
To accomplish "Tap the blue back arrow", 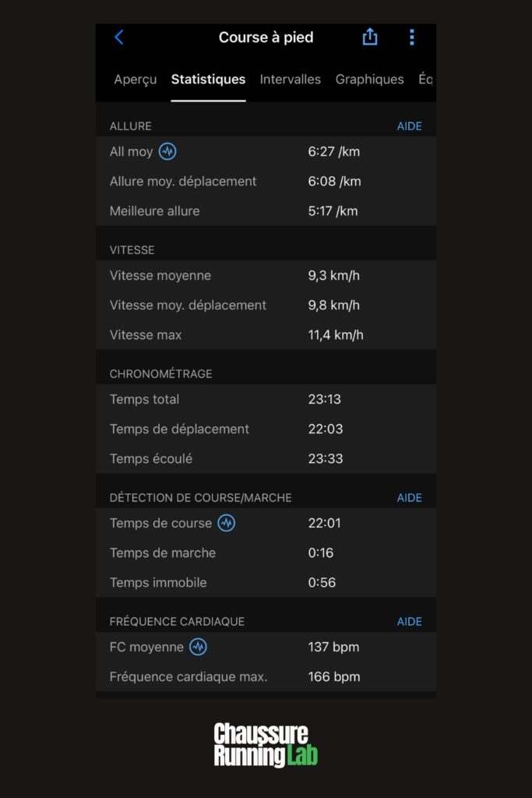I will [119, 37].
